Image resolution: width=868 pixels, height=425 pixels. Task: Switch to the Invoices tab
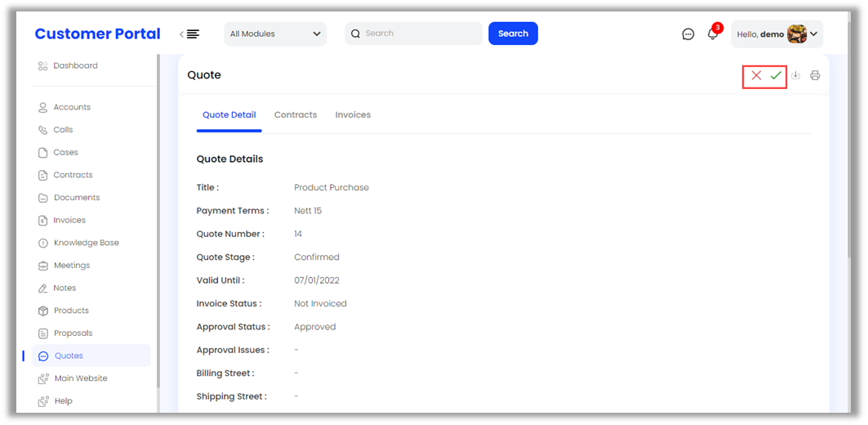click(353, 115)
